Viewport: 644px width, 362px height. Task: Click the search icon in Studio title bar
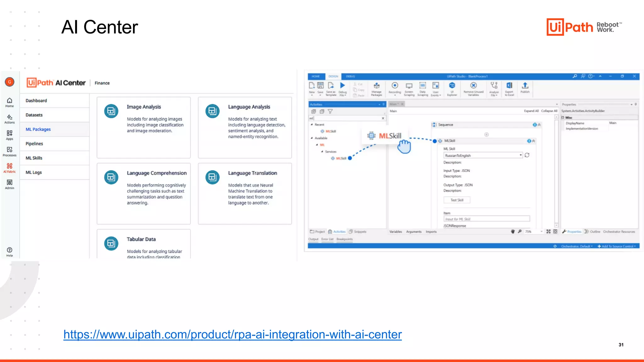pos(575,76)
